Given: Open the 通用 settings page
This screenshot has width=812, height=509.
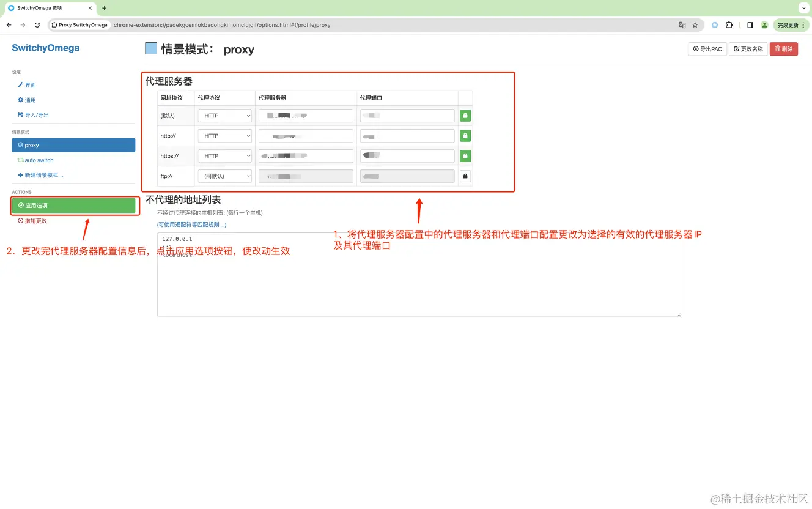Looking at the screenshot, I should click(27, 100).
